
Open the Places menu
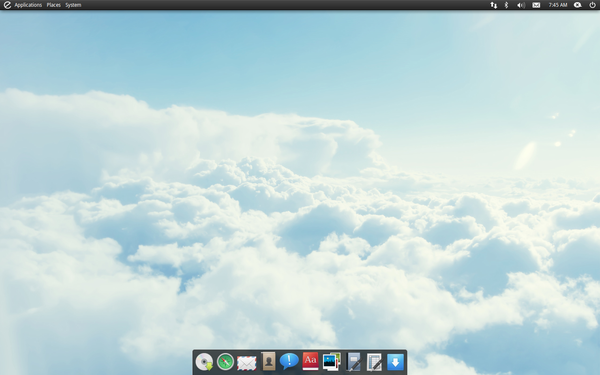(x=54, y=5)
